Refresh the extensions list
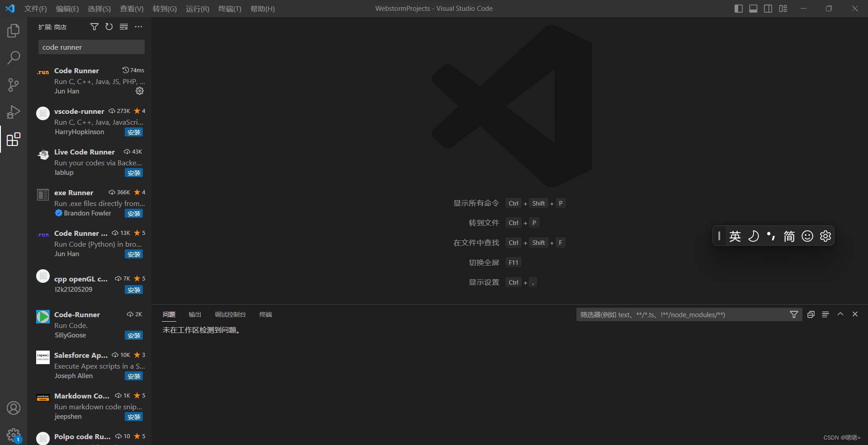868x445 pixels. click(x=109, y=27)
